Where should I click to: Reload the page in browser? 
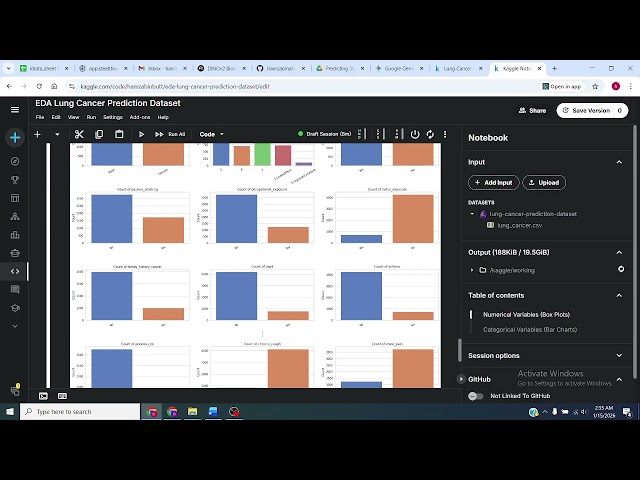(x=39, y=87)
